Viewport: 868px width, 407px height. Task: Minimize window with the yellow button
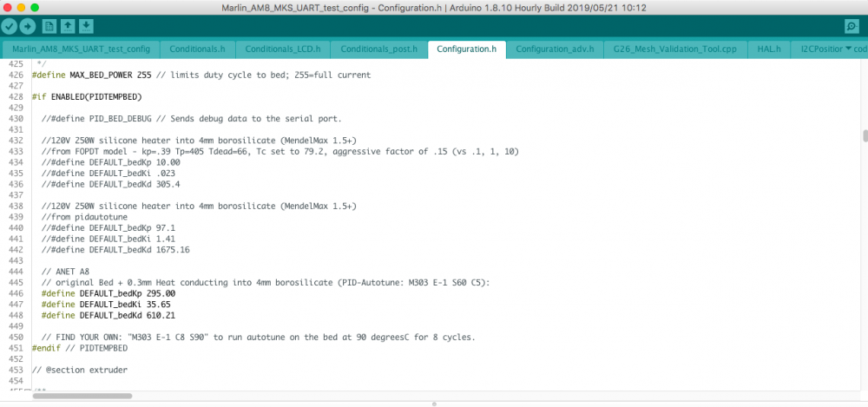[22, 8]
